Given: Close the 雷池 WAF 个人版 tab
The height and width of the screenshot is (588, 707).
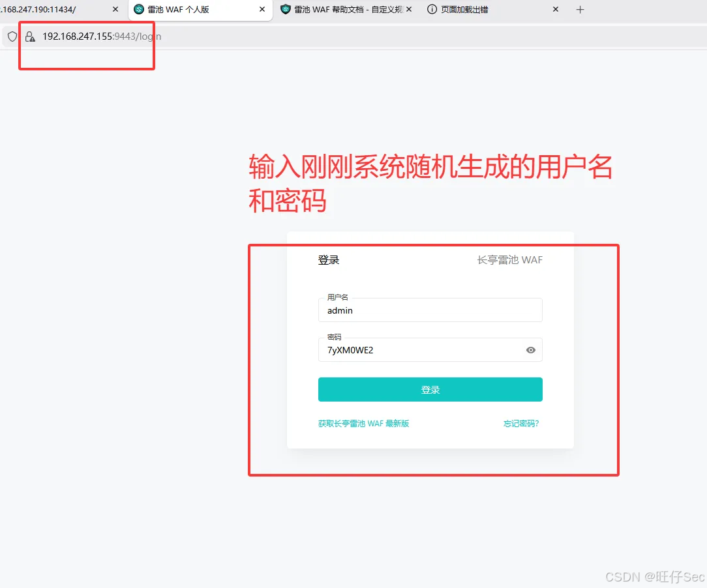Looking at the screenshot, I should pyautogui.click(x=262, y=10).
